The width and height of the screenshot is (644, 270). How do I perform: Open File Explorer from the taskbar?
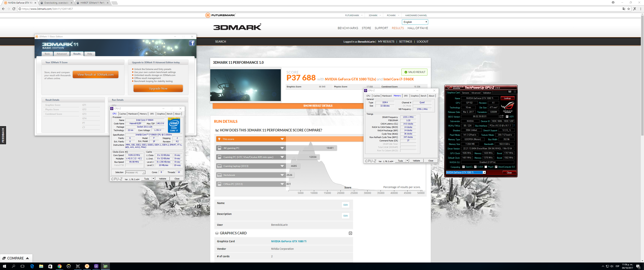click(x=41, y=266)
